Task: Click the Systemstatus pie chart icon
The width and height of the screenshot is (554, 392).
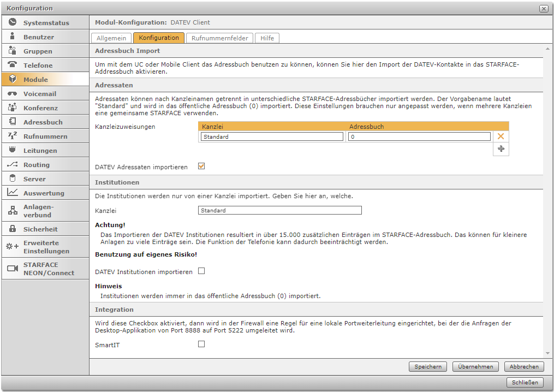Action: pos(13,22)
